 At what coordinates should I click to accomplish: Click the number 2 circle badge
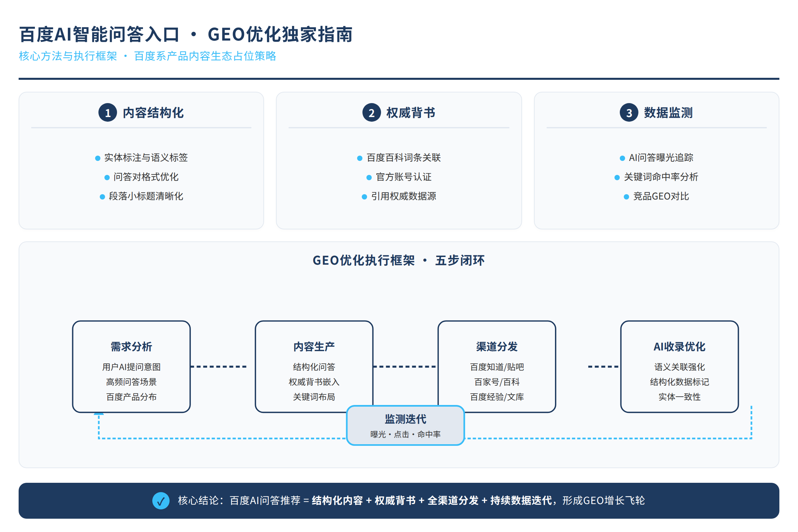(x=371, y=113)
